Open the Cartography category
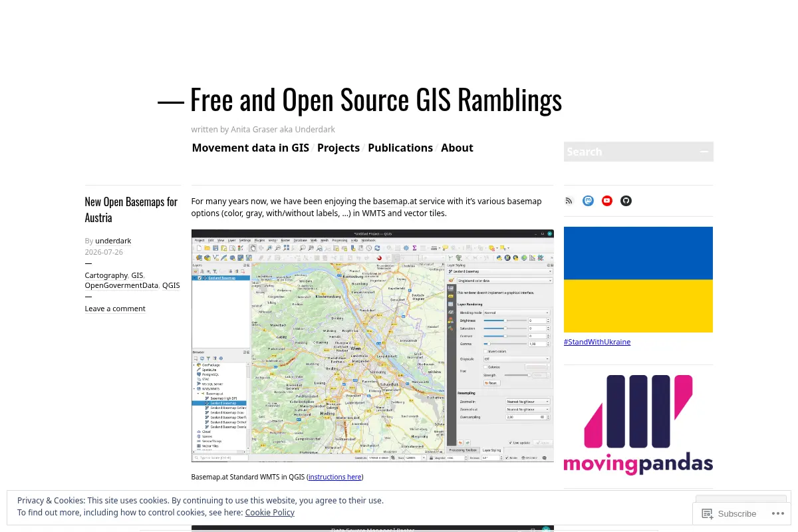798x532 pixels. tap(106, 275)
